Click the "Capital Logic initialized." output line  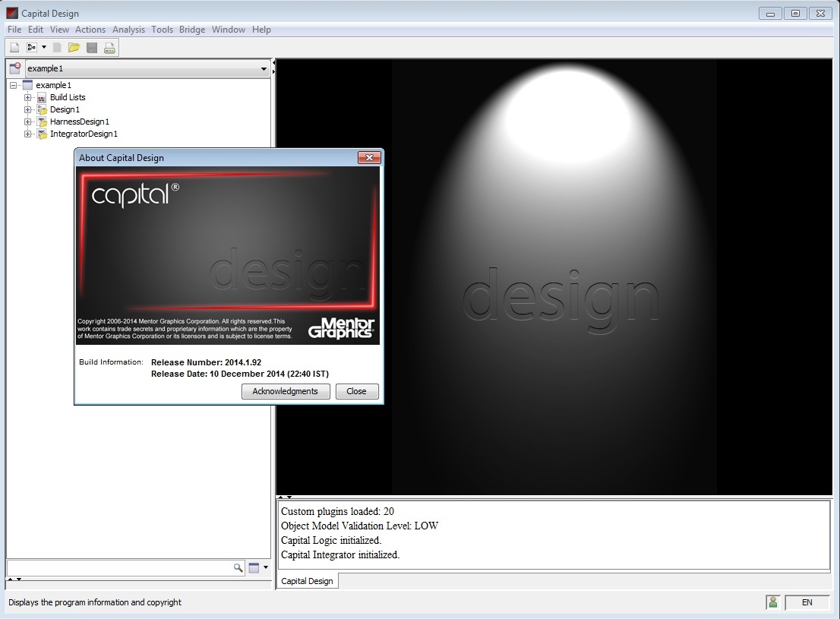pos(331,540)
